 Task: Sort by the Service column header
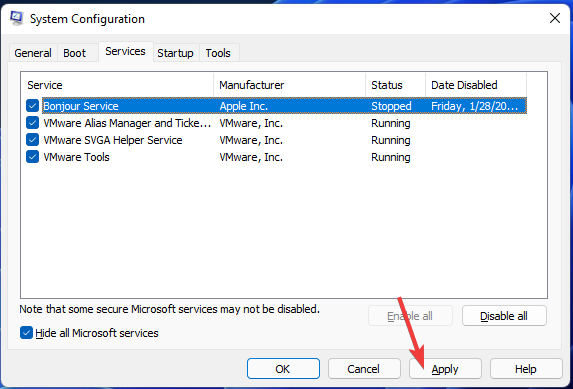(117, 85)
